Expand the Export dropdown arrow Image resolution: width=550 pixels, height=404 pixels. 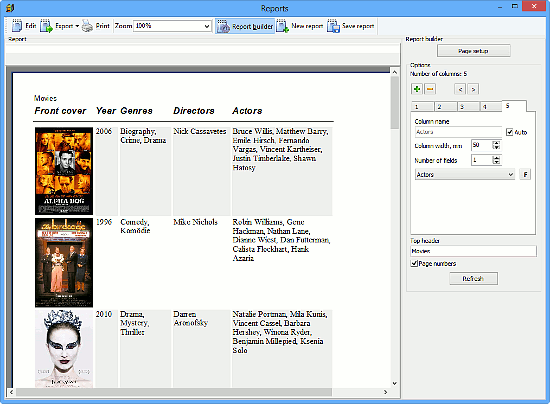point(77,26)
